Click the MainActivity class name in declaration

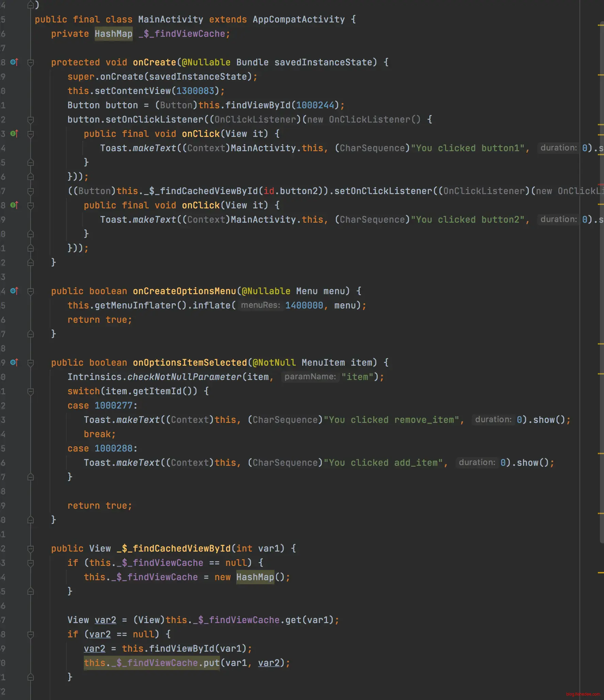[x=171, y=19]
